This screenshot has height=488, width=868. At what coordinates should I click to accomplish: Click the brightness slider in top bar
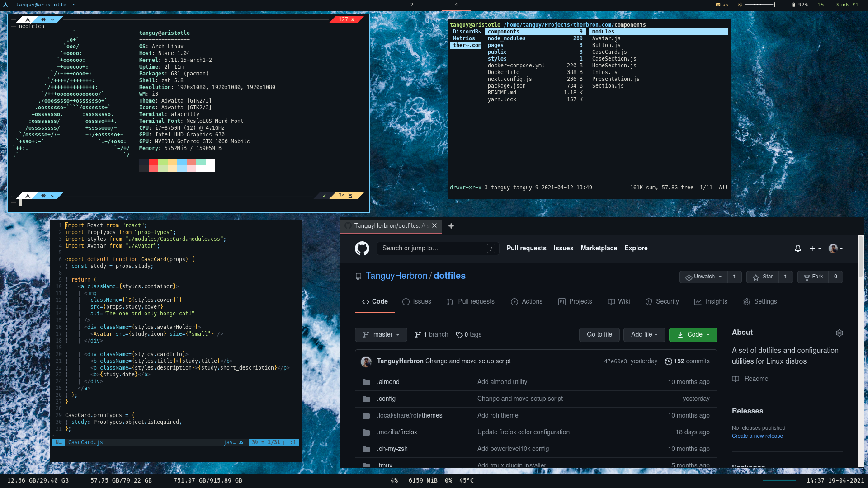tap(759, 5)
